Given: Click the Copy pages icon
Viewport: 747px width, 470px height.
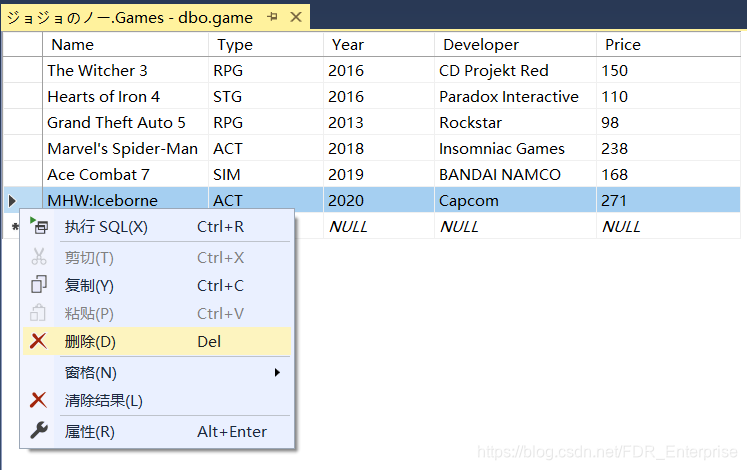Looking at the screenshot, I should click(39, 285).
